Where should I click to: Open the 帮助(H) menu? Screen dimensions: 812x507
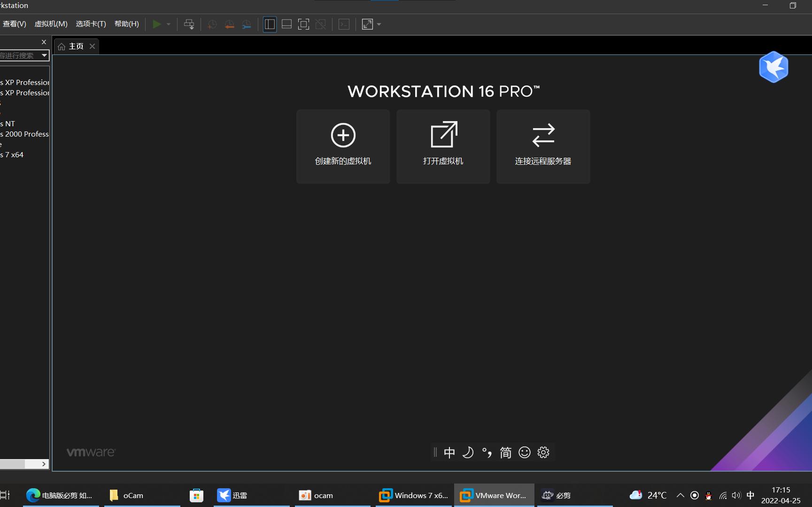click(x=127, y=24)
